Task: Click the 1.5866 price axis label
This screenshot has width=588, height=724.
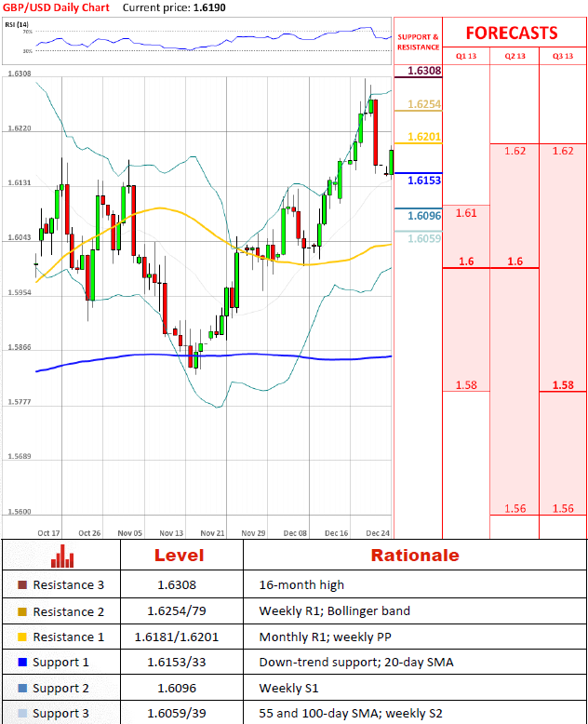Action: point(20,347)
